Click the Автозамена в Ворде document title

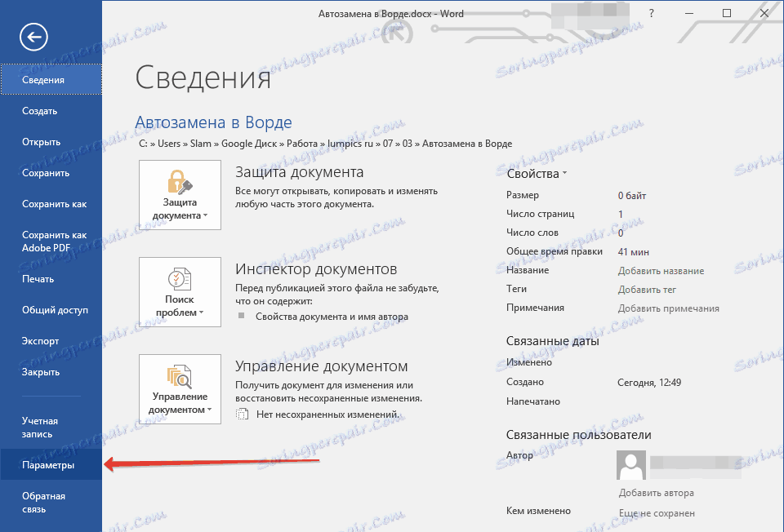(x=213, y=122)
